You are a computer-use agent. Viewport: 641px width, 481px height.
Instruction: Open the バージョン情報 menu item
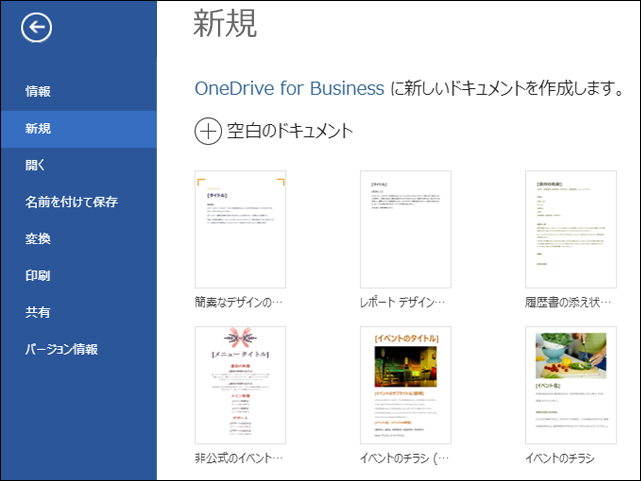[x=62, y=350]
